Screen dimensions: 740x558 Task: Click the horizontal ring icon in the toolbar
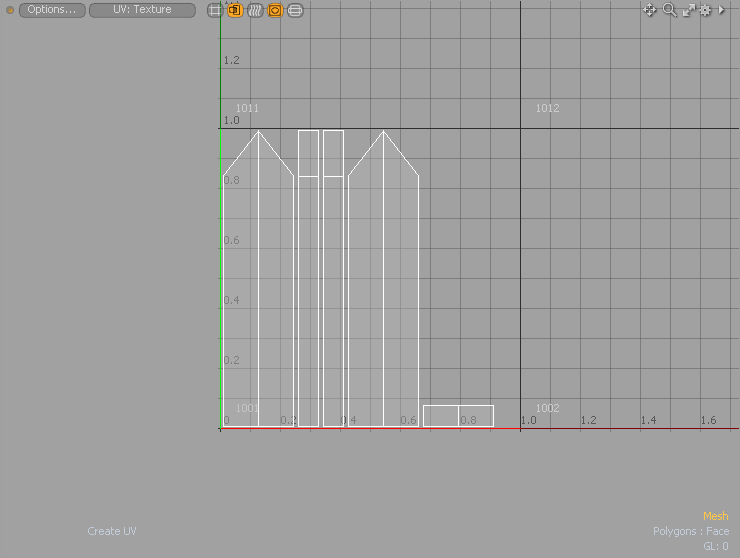[295, 11]
